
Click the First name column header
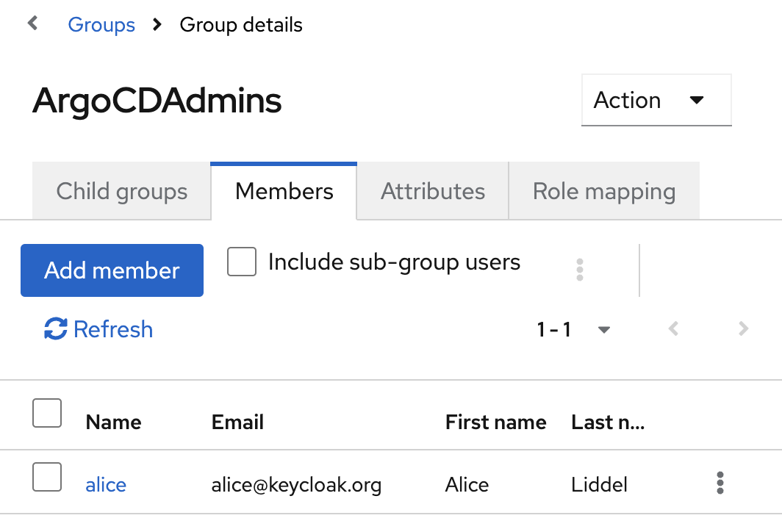[x=495, y=422]
